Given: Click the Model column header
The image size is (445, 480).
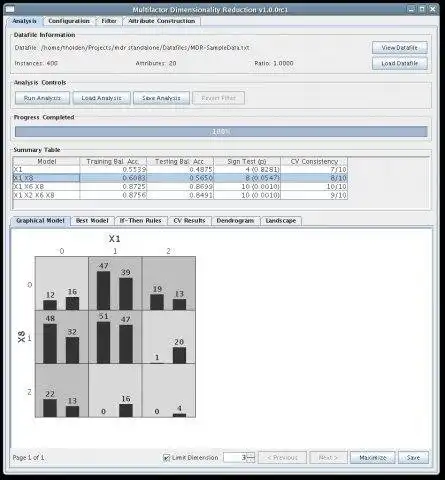Looking at the screenshot, I should click(46, 161).
